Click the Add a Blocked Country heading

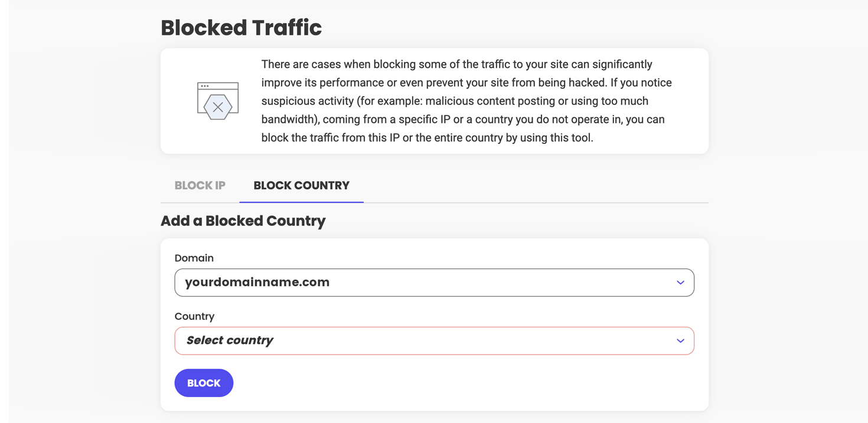pyautogui.click(x=243, y=221)
